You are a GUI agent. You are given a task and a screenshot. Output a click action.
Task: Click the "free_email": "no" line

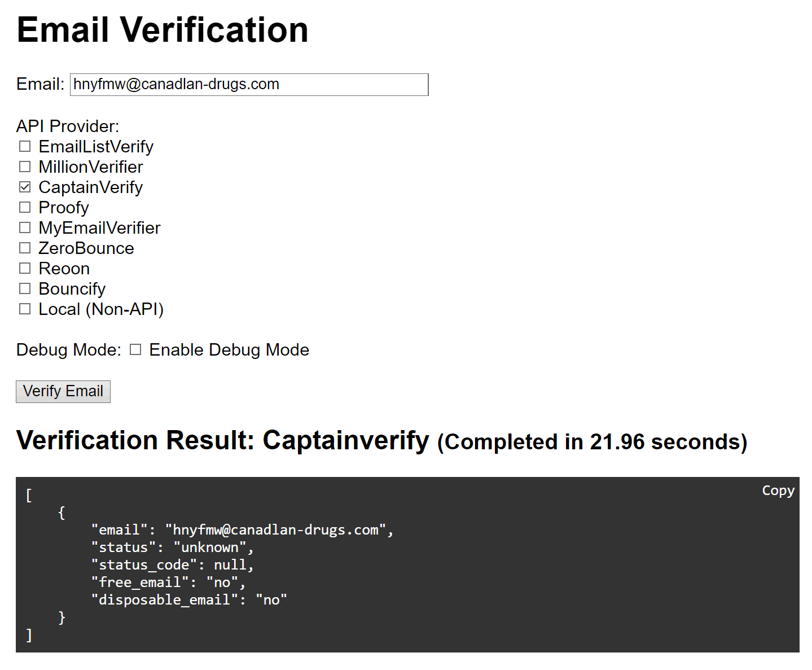pos(168,583)
